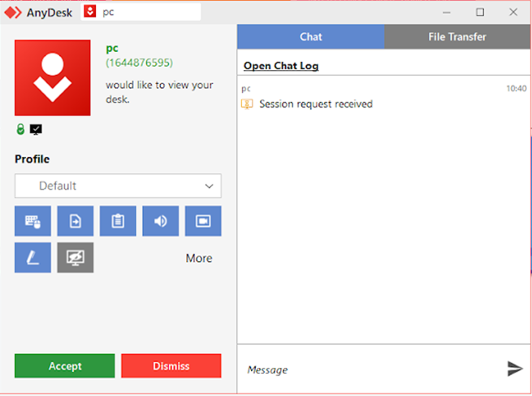
Task: Click the AnyDesk ID (1644876595)
Action: [139, 63]
